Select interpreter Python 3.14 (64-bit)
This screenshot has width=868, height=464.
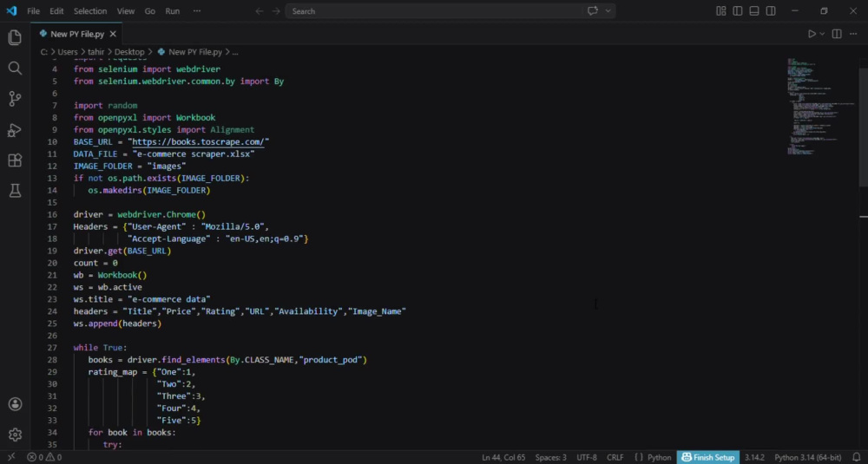(x=807, y=457)
